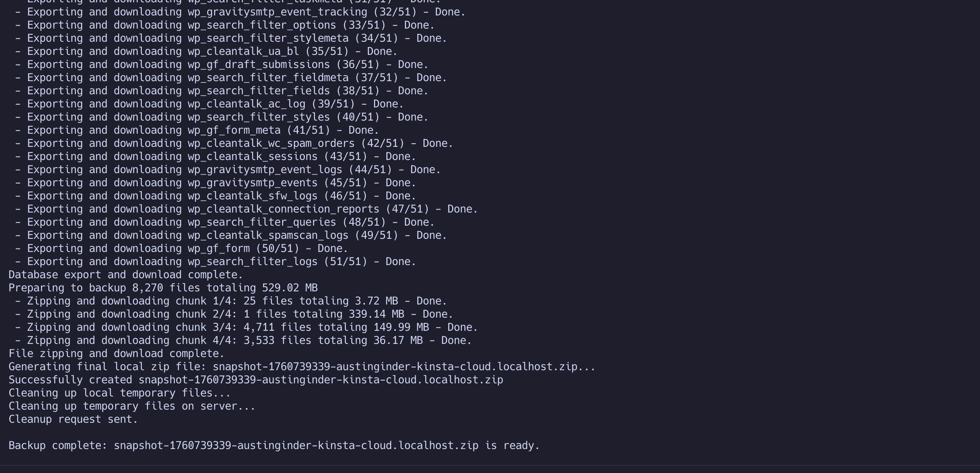980x473 pixels.
Task: Click the wp_gravitysmtp_event_tracking export line
Action: tap(240, 12)
